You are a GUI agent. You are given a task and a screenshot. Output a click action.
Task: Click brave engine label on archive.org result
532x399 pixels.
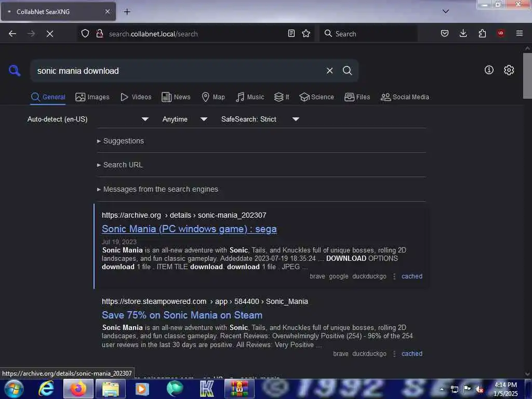(x=317, y=276)
